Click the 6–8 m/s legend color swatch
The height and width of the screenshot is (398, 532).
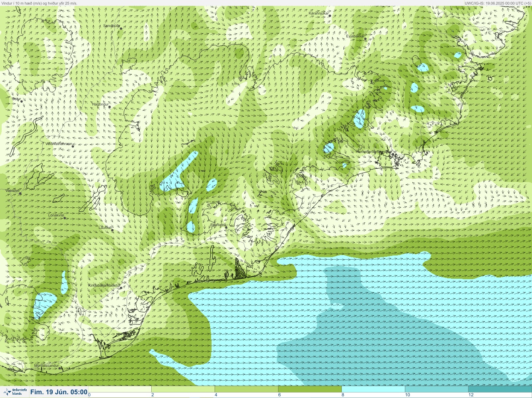point(310,389)
